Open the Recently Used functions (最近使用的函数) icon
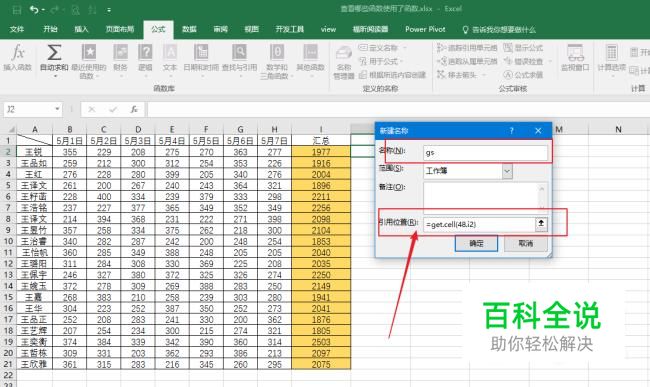650x387 pixels. [89, 53]
